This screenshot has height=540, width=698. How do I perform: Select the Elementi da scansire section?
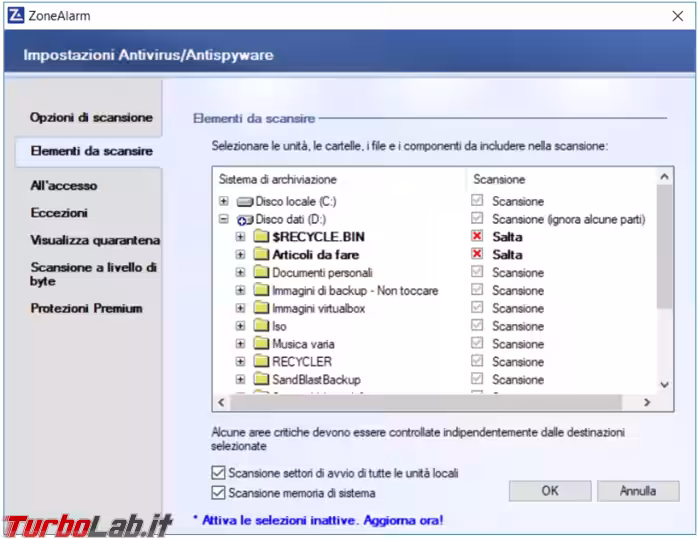91,151
